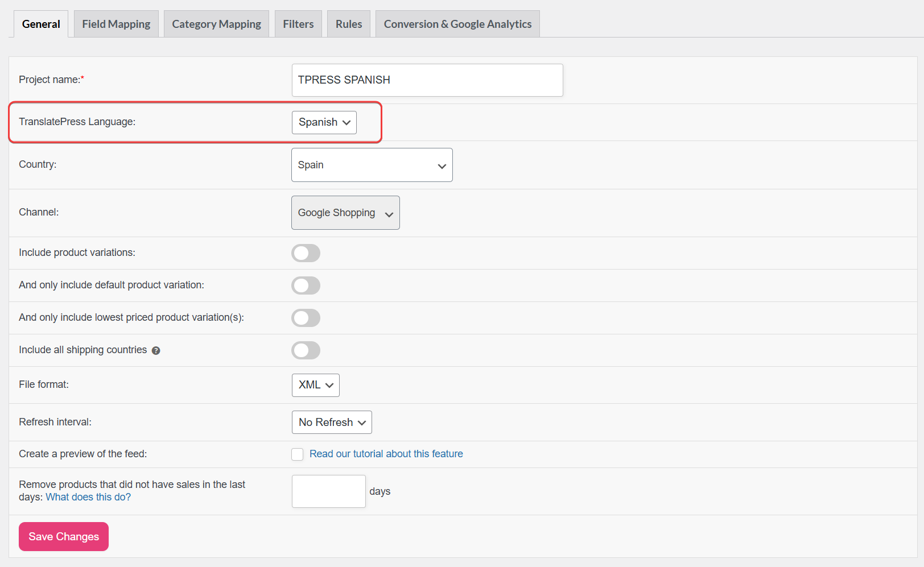Image resolution: width=924 pixels, height=567 pixels.
Task: Open the Channel dropdown showing Google Shopping
Action: [x=345, y=213]
